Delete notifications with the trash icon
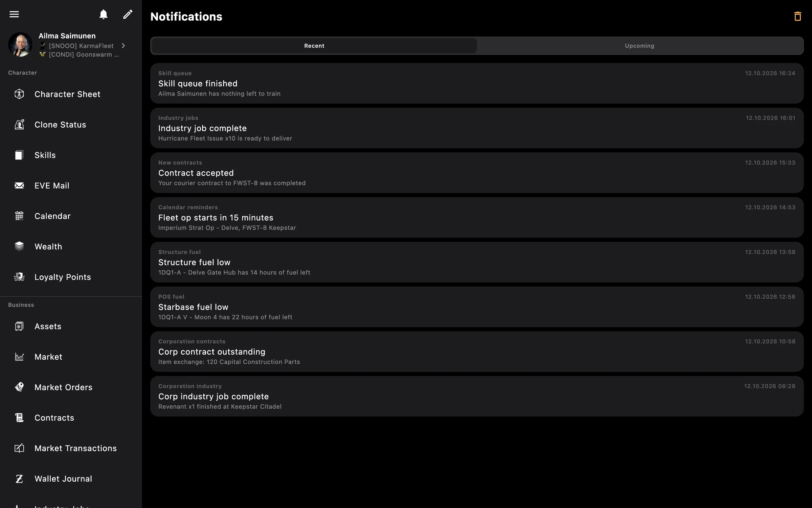 coord(797,16)
